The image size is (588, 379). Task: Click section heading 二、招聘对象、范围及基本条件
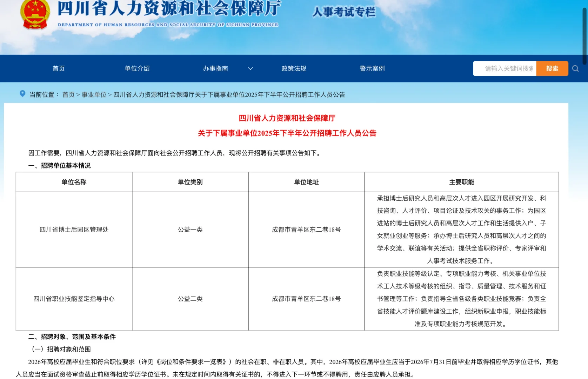point(72,337)
